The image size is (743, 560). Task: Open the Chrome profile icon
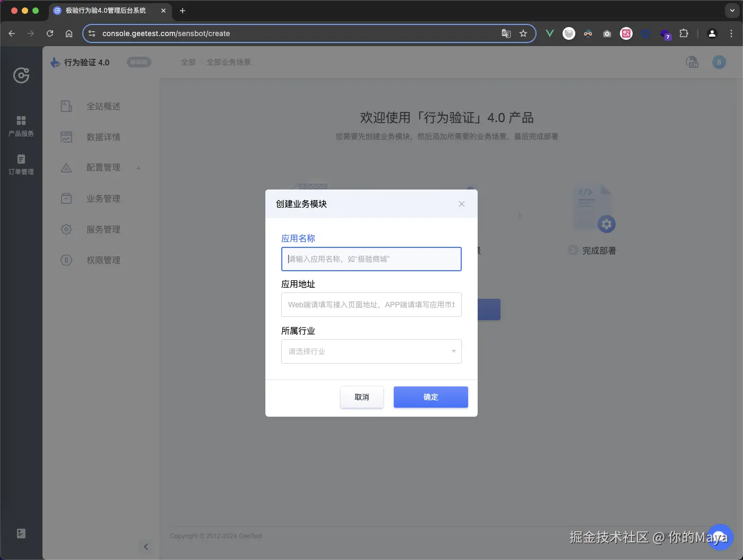pyautogui.click(x=712, y=33)
